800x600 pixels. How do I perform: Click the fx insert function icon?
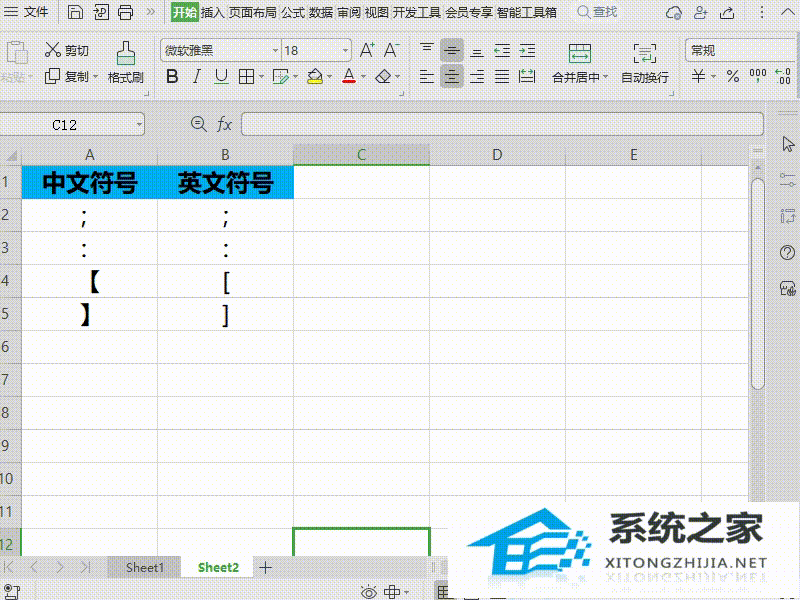[224, 124]
